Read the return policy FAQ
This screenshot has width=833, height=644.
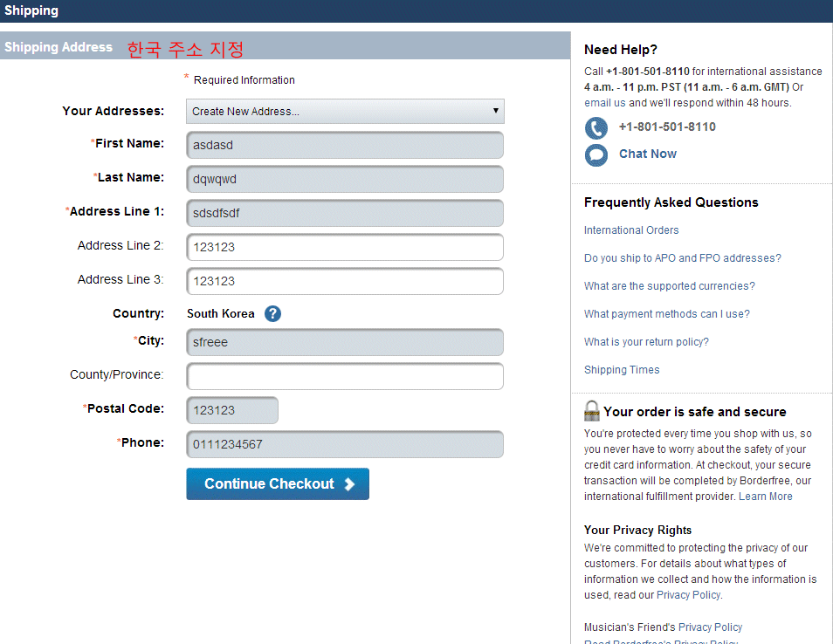pos(646,342)
